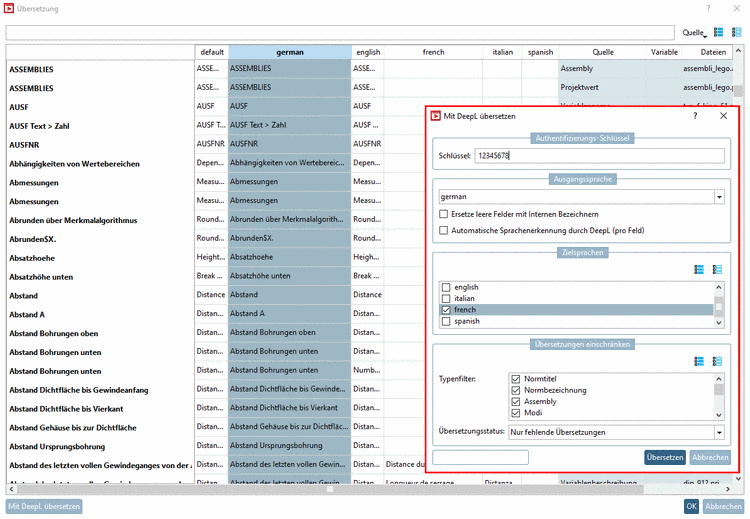Click the Typenfilter list scrollbar thumb
750x519 pixels.
[718, 389]
